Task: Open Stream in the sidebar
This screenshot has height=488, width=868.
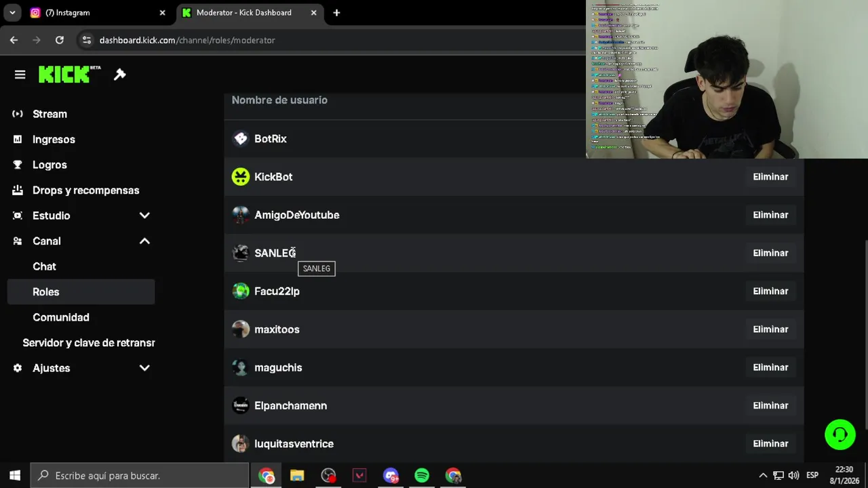Action: 50,114
